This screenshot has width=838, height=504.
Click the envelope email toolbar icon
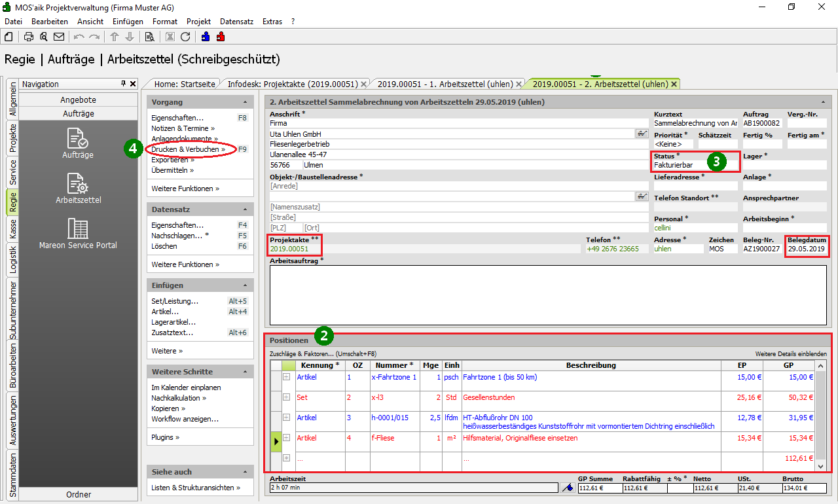coord(59,37)
